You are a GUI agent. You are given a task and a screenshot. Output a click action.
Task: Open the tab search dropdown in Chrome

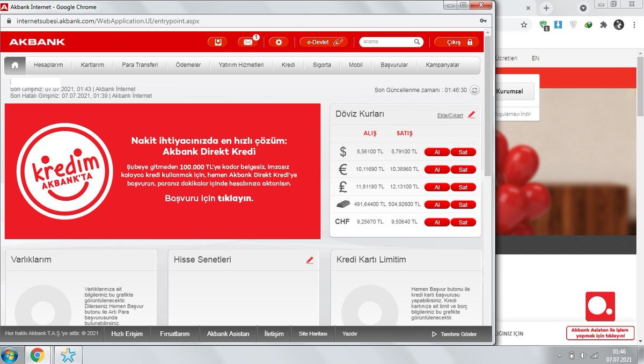pyautogui.click(x=584, y=9)
